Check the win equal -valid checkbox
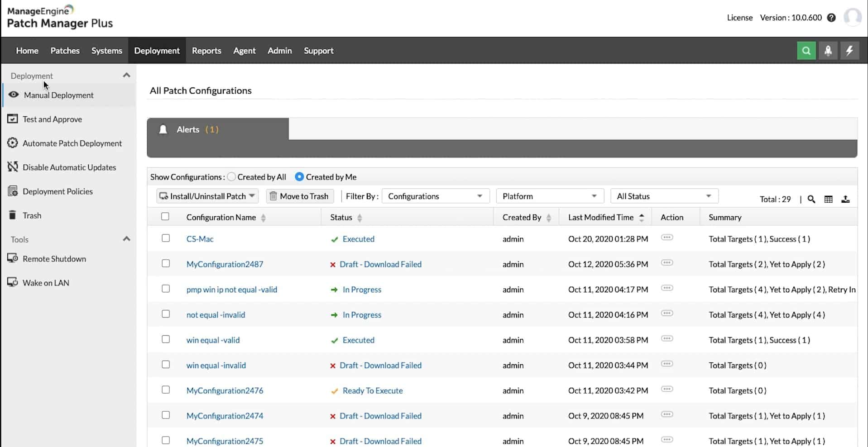The image size is (868, 447). coord(166,339)
